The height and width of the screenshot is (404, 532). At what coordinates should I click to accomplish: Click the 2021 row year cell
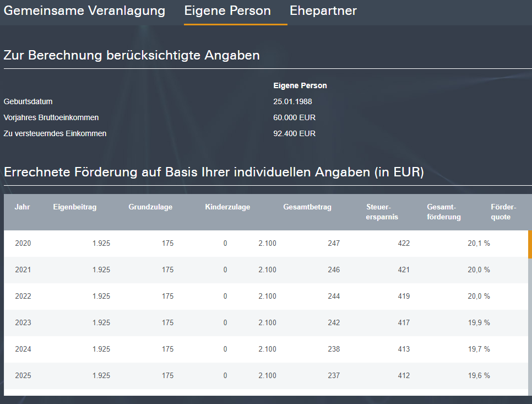[x=23, y=270]
